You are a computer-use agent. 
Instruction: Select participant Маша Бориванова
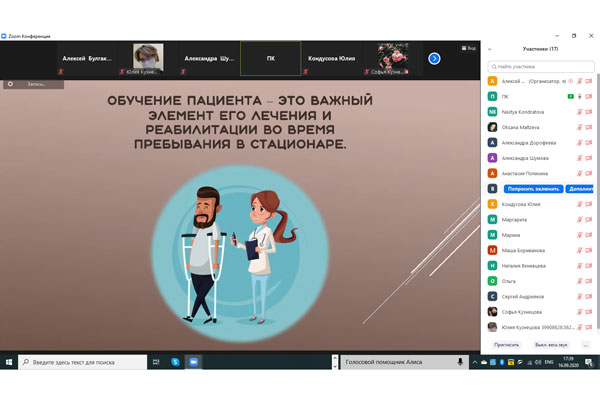pos(540,250)
